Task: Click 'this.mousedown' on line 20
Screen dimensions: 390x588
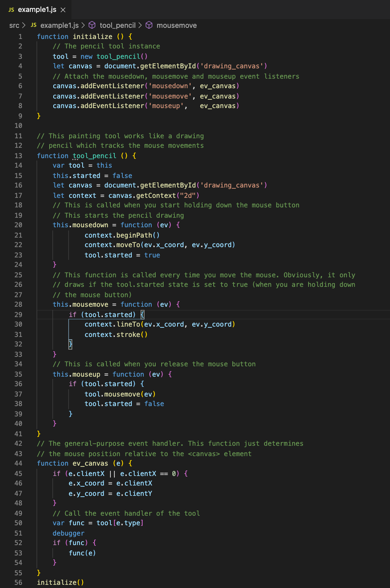Action: (81, 225)
